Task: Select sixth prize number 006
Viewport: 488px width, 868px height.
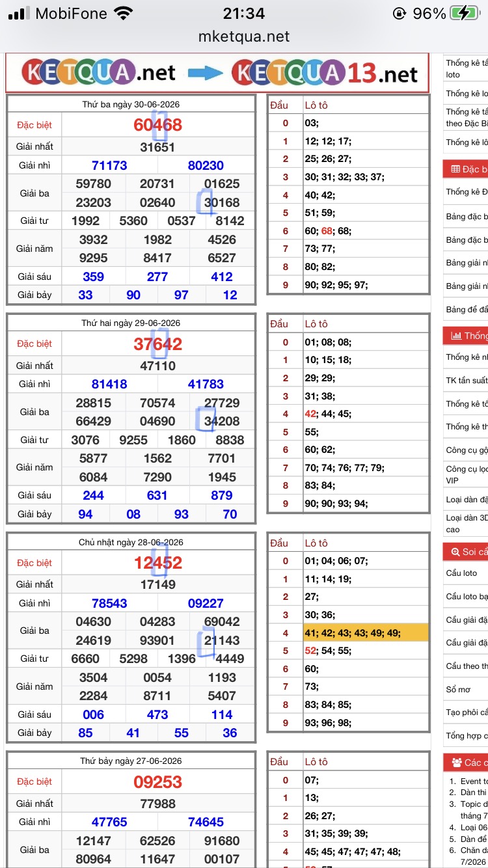Action: [x=93, y=714]
